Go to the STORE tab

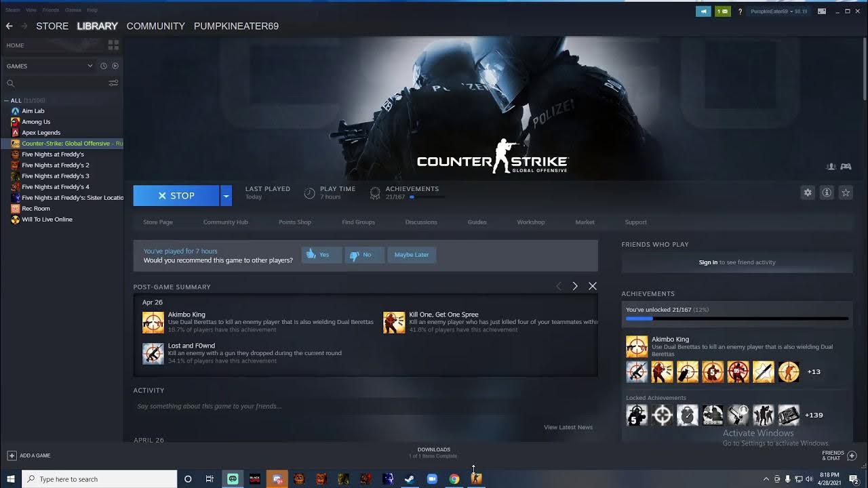click(52, 26)
